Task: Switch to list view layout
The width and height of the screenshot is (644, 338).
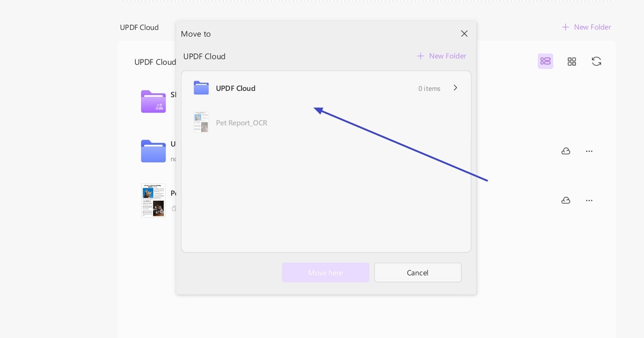Action: [x=545, y=61]
